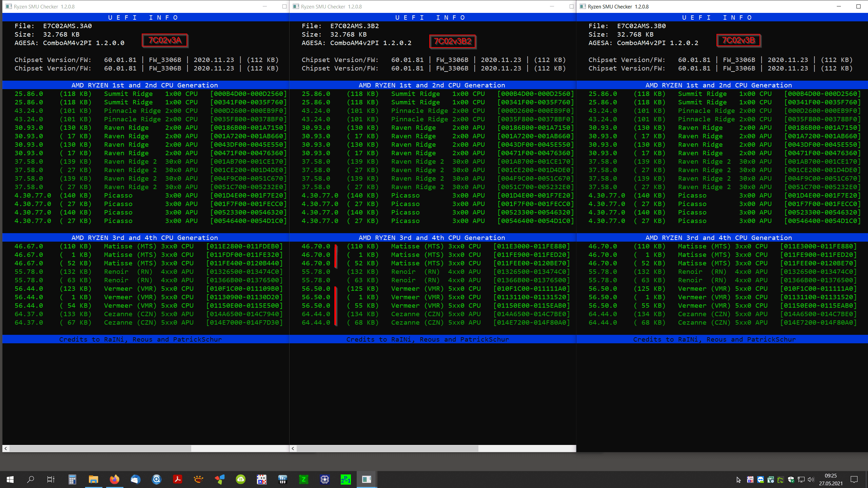Screen dimensions: 868x488
Task: Open the blue bar-graph monitor taskbar app
Action: [282, 479]
